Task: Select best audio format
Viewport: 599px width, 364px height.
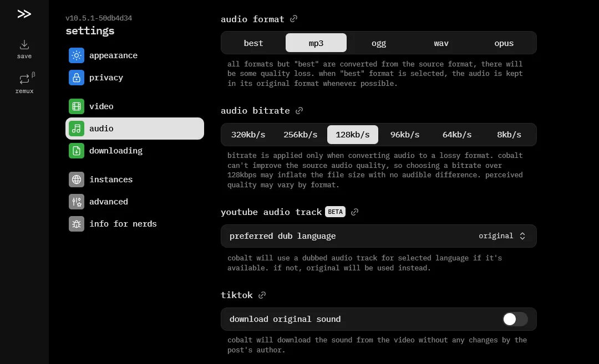Action: 253,43
